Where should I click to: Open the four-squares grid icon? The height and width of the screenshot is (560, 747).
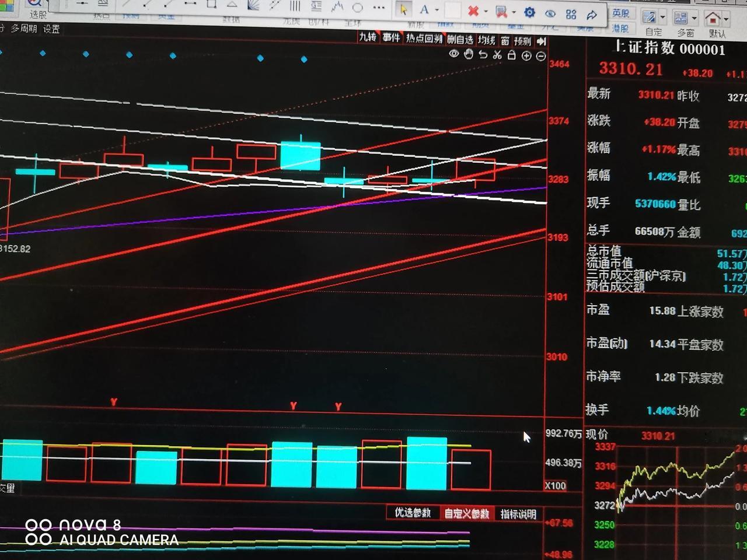[571, 14]
